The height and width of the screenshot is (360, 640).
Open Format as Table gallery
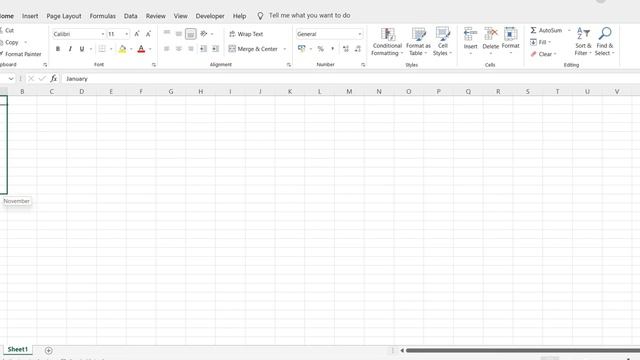click(x=418, y=42)
